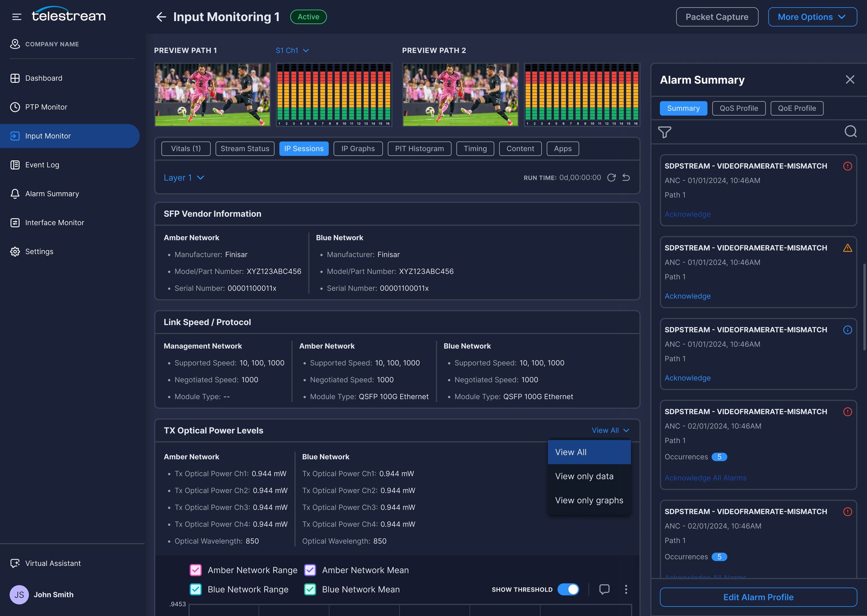Choose View only graphs option

click(x=589, y=500)
